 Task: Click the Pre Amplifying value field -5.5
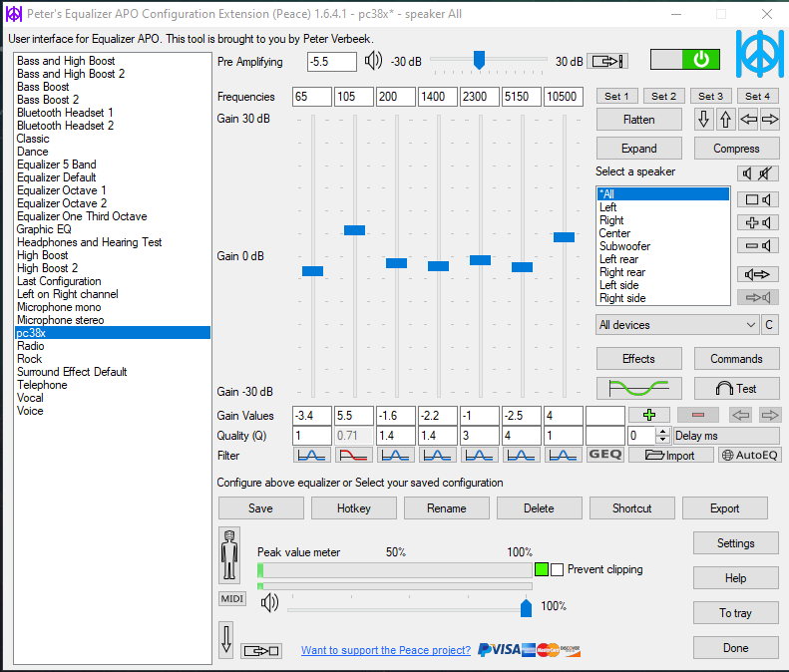(332, 62)
